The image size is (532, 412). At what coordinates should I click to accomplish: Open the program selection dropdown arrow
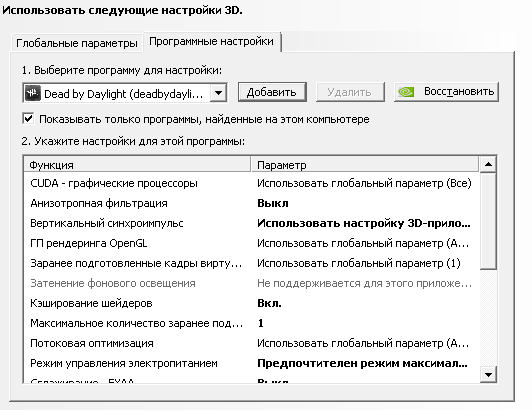[x=218, y=93]
